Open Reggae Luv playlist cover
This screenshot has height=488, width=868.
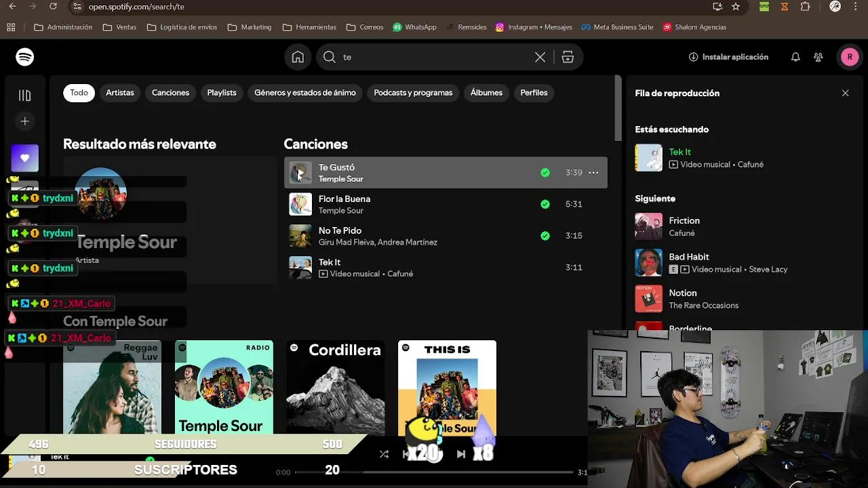[x=112, y=387]
